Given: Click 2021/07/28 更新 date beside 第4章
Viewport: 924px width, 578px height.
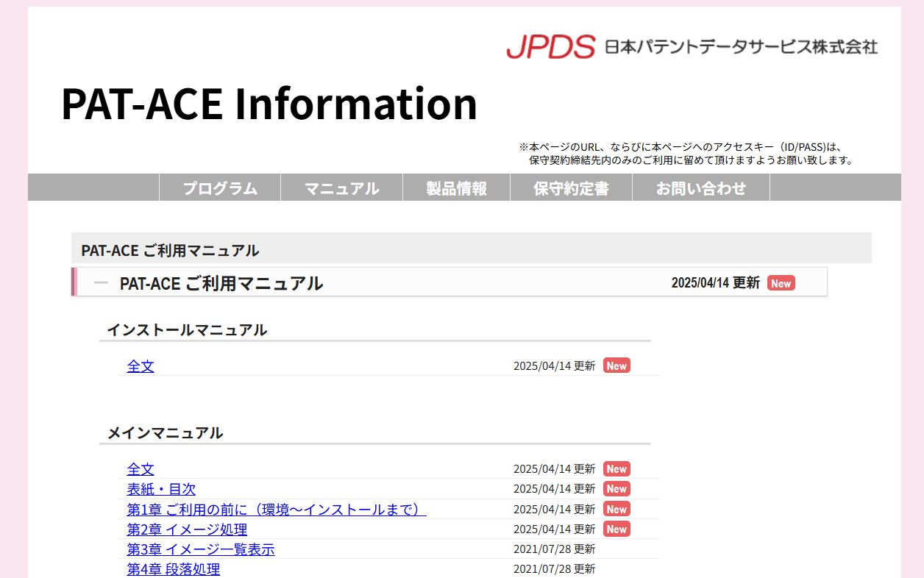Looking at the screenshot, I should [554, 569].
